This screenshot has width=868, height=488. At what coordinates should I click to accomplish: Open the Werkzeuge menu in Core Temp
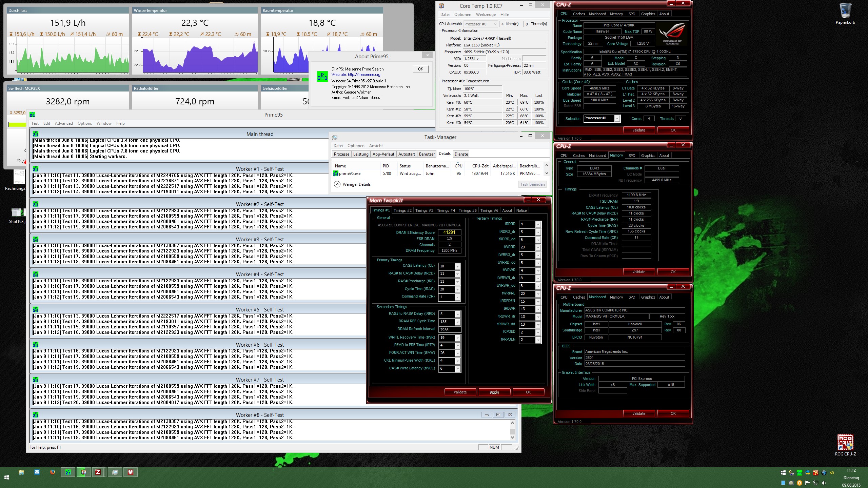[486, 15]
